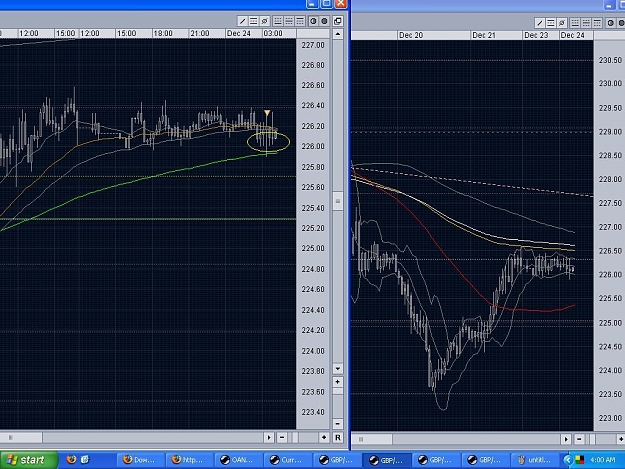Switch to first GBP/... taskbar window

point(338,460)
